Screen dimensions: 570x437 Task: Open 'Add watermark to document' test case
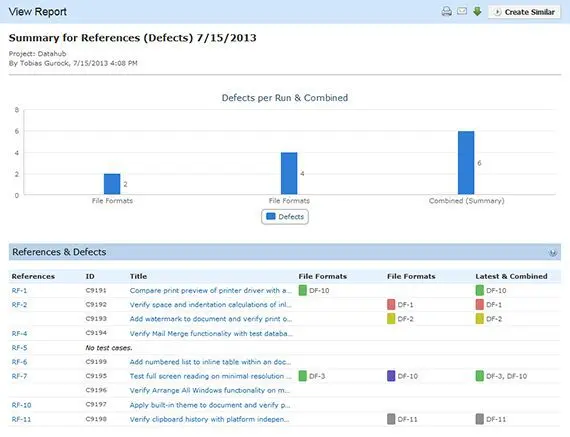click(x=211, y=319)
